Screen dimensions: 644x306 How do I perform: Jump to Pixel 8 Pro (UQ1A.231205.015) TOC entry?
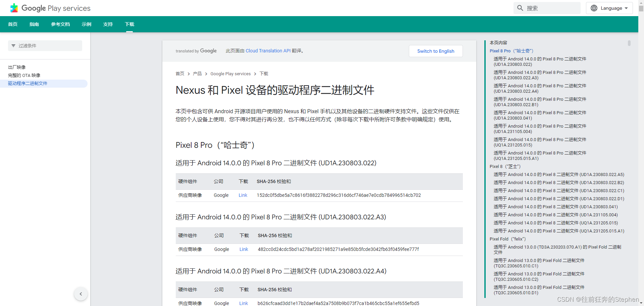pos(540,142)
